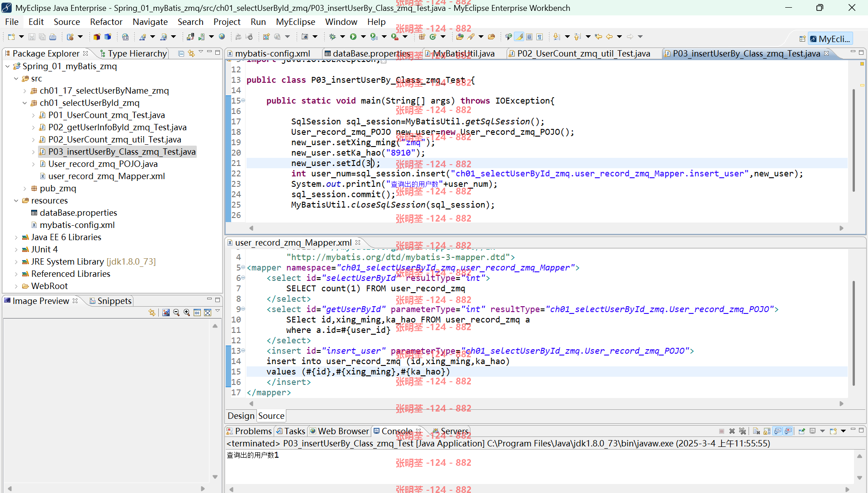Open the web browser globe icon
This screenshot has width=868, height=493.
(222, 37)
